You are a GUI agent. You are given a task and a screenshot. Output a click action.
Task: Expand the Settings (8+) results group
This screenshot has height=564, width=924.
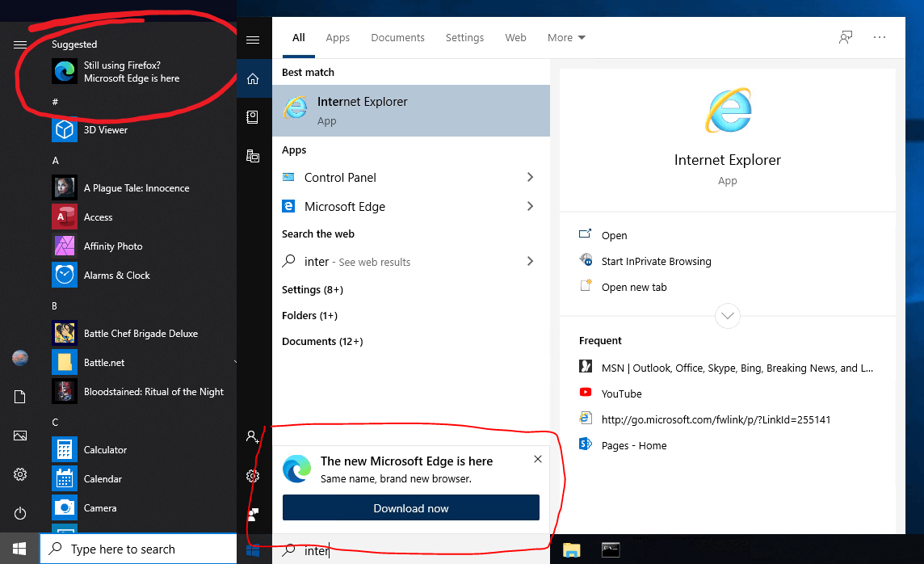click(313, 289)
